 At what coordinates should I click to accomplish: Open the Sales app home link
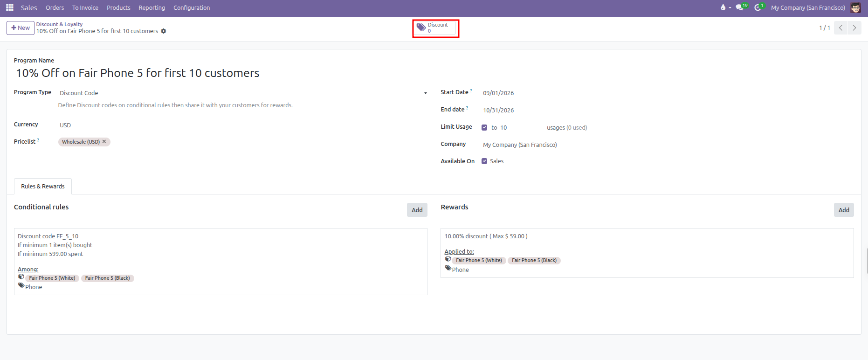pos(29,8)
